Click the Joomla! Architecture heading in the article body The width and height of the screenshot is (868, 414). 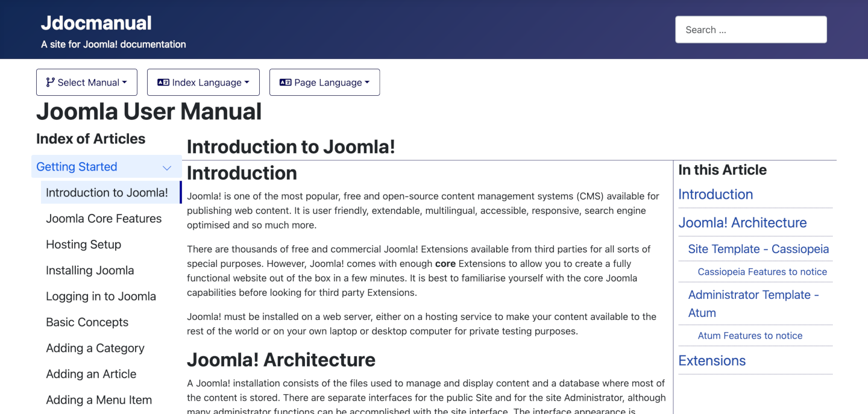pyautogui.click(x=281, y=360)
